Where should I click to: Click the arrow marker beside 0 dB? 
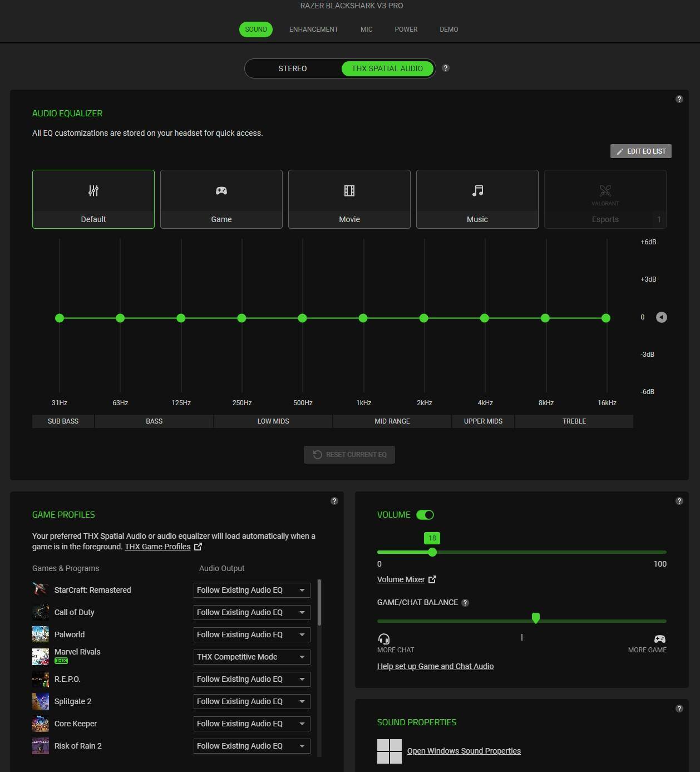(x=661, y=317)
